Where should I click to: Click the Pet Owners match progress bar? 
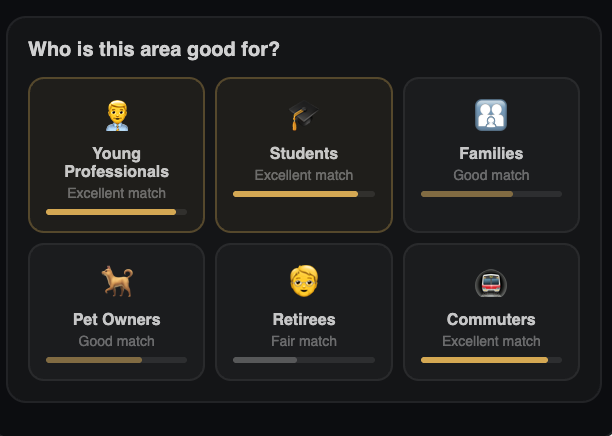[116, 360]
